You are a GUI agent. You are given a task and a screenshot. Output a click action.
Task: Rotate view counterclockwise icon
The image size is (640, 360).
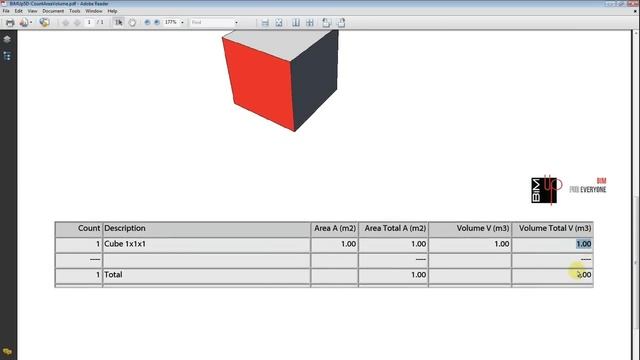point(327,23)
